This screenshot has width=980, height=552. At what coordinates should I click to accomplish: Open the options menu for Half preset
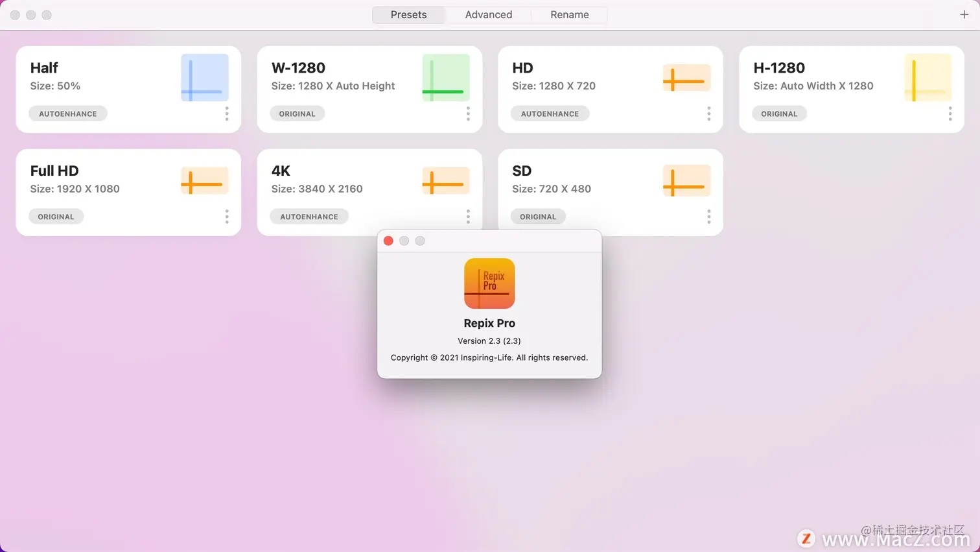(227, 114)
